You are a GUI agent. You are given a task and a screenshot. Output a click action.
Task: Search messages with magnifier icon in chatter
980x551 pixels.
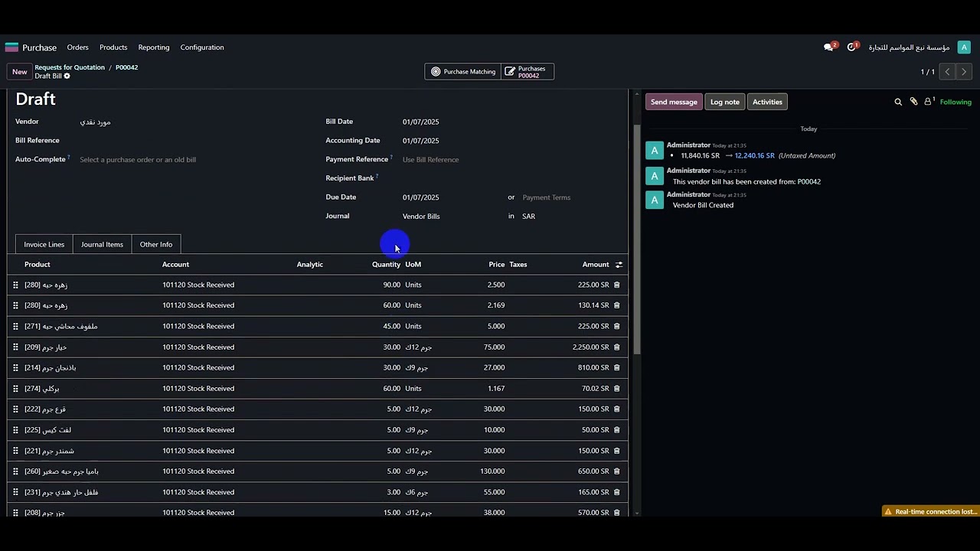pyautogui.click(x=898, y=102)
